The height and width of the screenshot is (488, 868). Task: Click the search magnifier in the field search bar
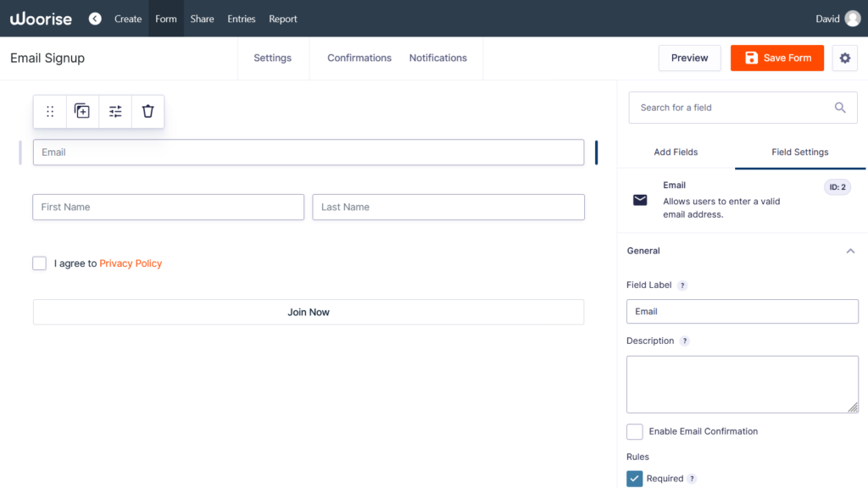[x=840, y=108]
